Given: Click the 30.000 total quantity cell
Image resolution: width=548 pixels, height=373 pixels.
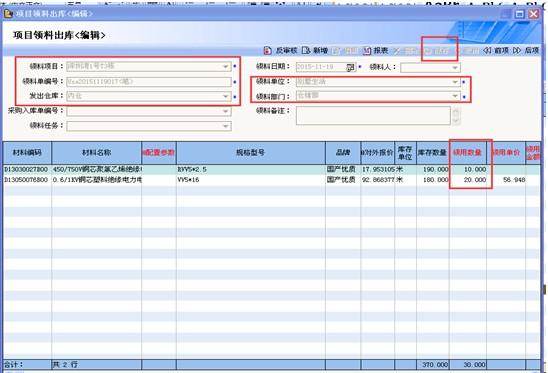Looking at the screenshot, I should [x=468, y=365].
